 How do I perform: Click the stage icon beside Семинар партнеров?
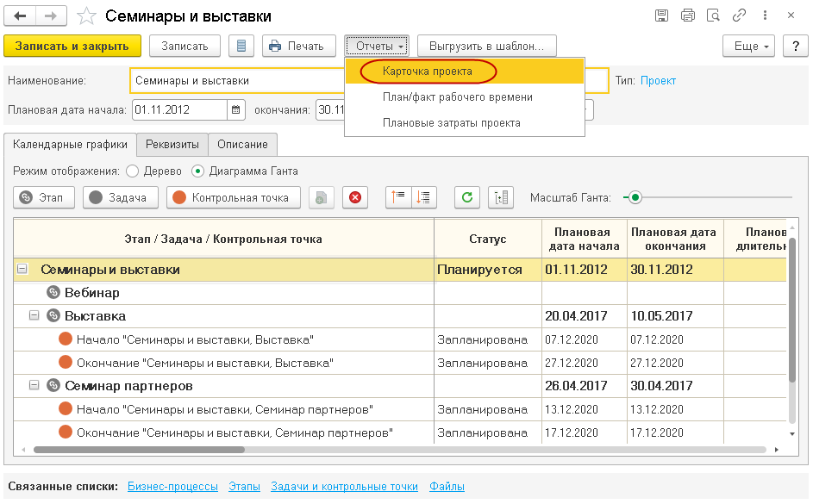point(53,385)
